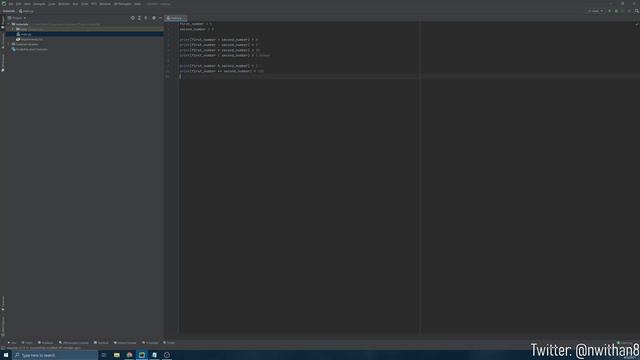
Task: Open the Run menu
Action: 75,4
